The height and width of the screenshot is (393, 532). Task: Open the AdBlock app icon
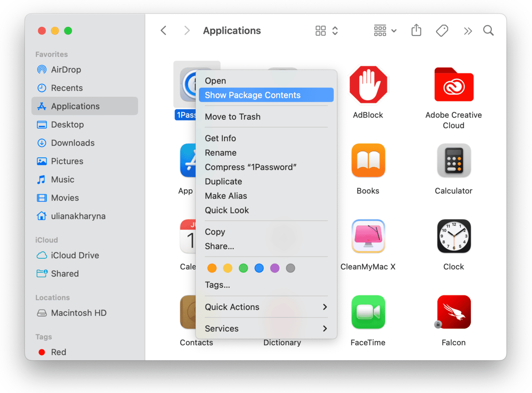tap(368, 85)
